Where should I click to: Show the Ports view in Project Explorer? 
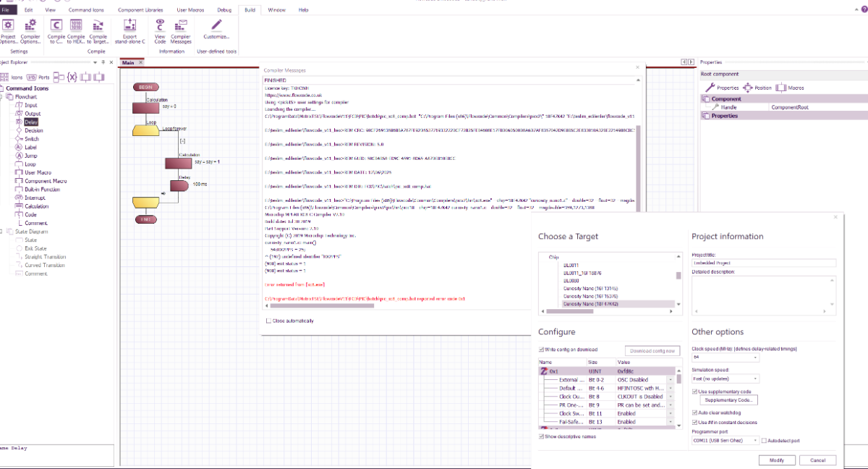[x=38, y=77]
